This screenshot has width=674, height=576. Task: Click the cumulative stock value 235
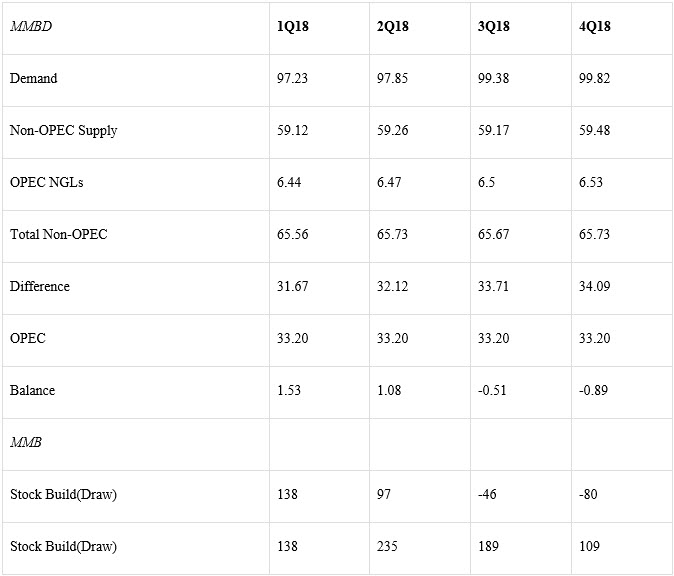(x=387, y=546)
